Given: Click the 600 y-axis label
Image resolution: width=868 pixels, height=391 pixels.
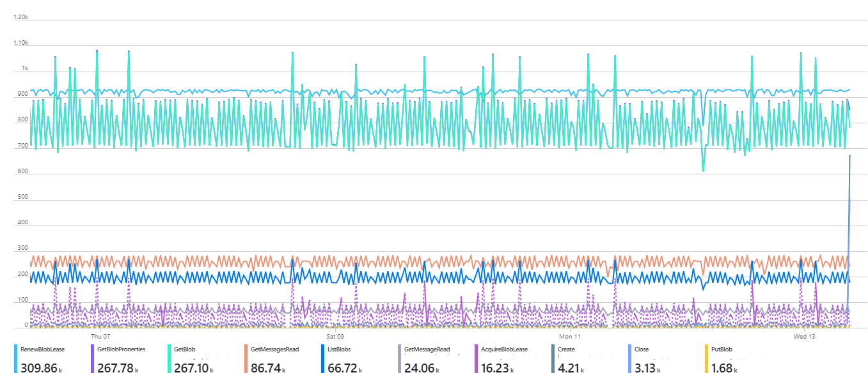Looking at the screenshot, I should [24, 172].
